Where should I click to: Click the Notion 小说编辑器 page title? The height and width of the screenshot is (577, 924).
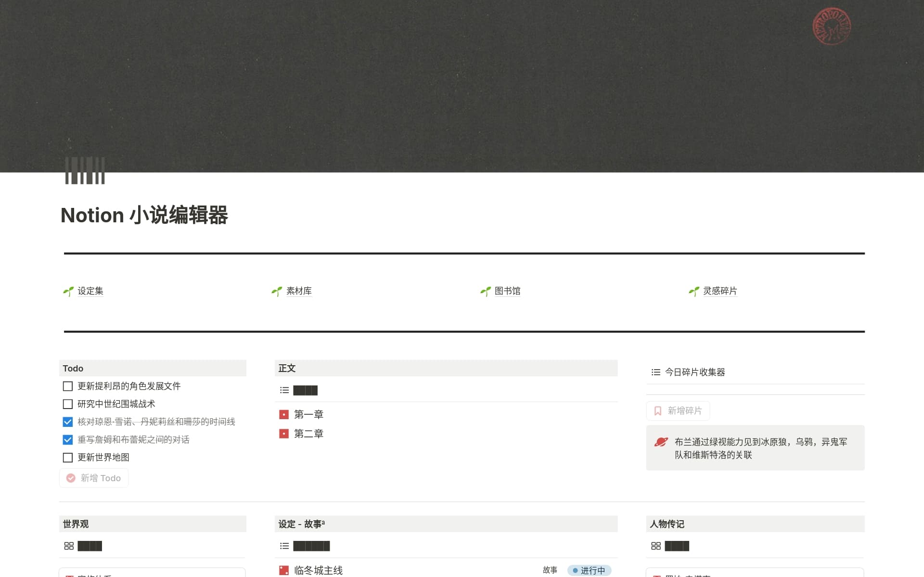(x=144, y=215)
